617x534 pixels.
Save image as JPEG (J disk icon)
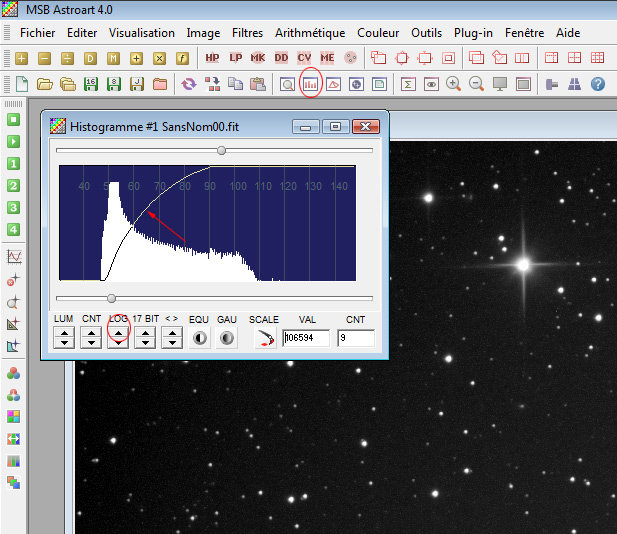coord(137,84)
